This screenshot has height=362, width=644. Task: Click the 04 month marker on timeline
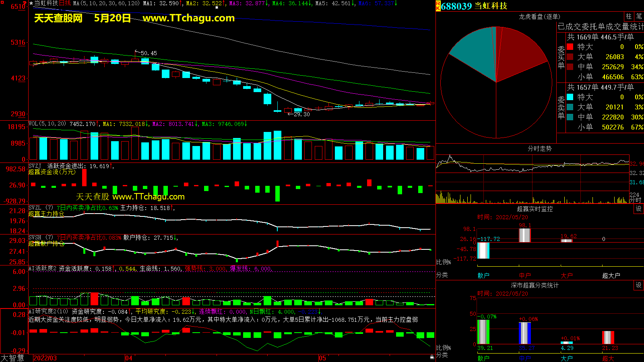pos(129,358)
